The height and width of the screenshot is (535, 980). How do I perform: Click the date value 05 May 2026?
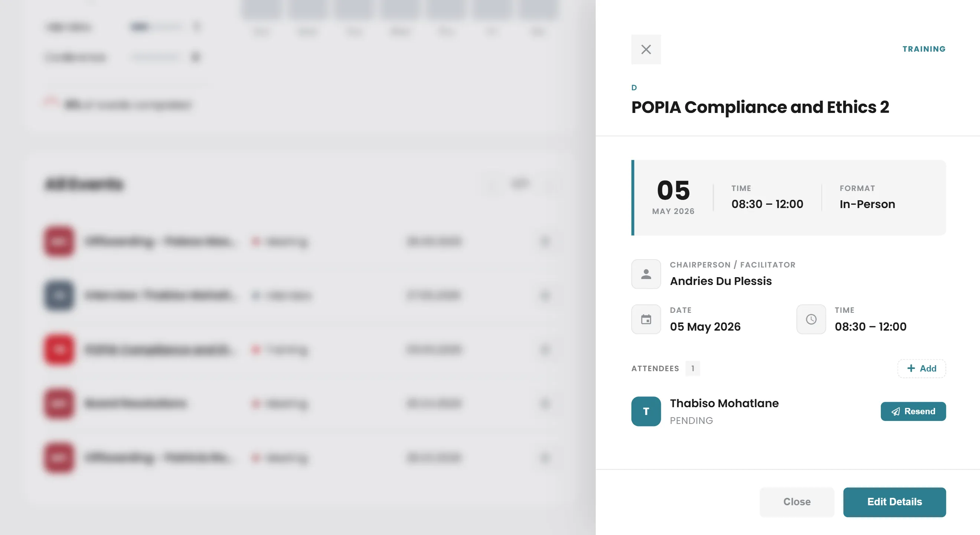point(705,327)
